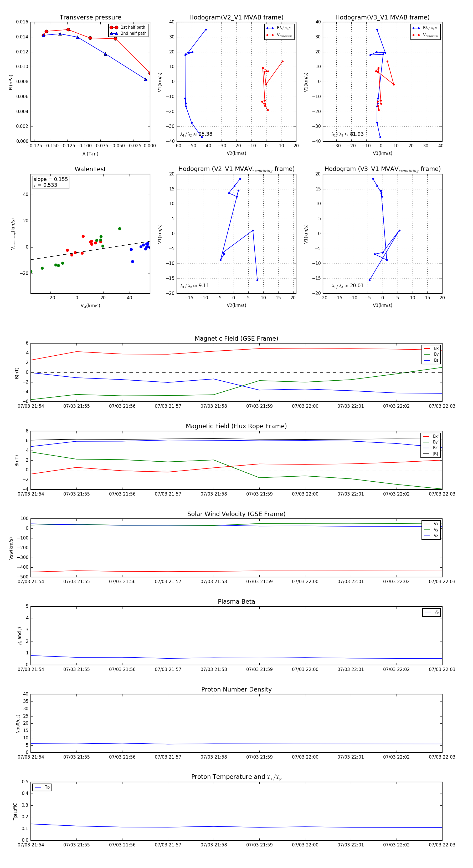The image size is (473, 868).
Task: Click the λ1/λ2 ≈ 9.11 annotation
Action: 194,286
